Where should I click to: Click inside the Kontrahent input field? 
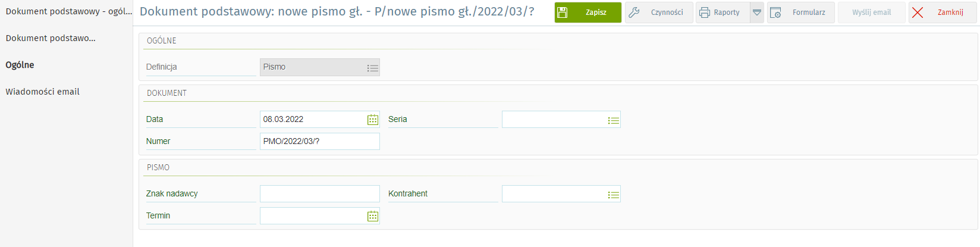pyautogui.click(x=553, y=194)
